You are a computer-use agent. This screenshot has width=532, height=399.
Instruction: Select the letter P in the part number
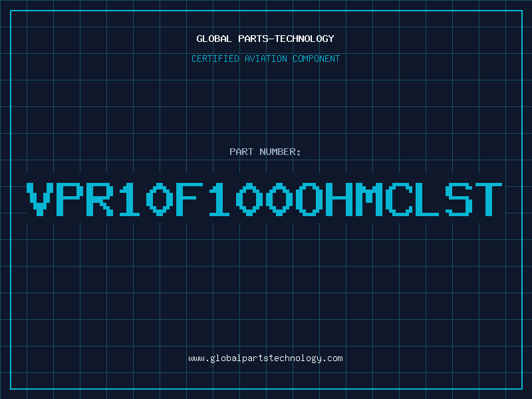[x=70, y=199]
